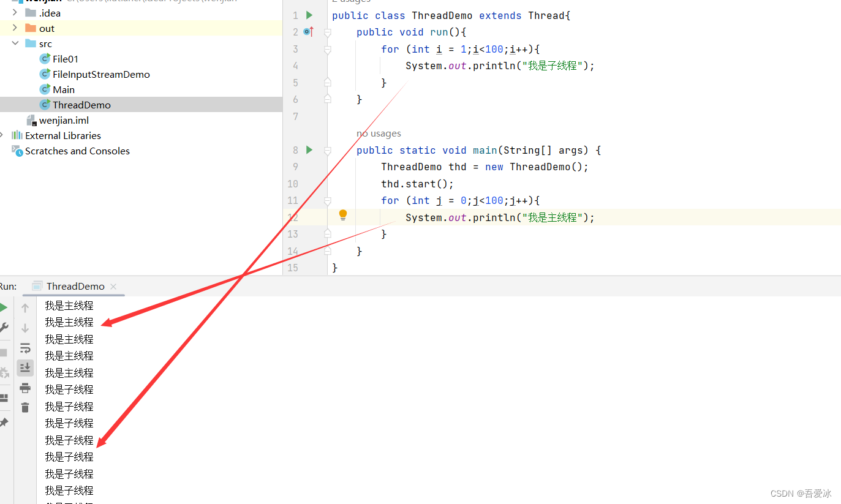
Task: Click 'for (int j = 0;j<100;j++)' on line 11
Action: 457,200
